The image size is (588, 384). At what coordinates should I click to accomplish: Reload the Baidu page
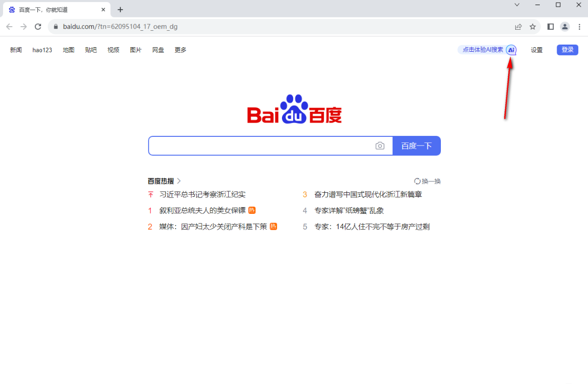[x=38, y=27]
